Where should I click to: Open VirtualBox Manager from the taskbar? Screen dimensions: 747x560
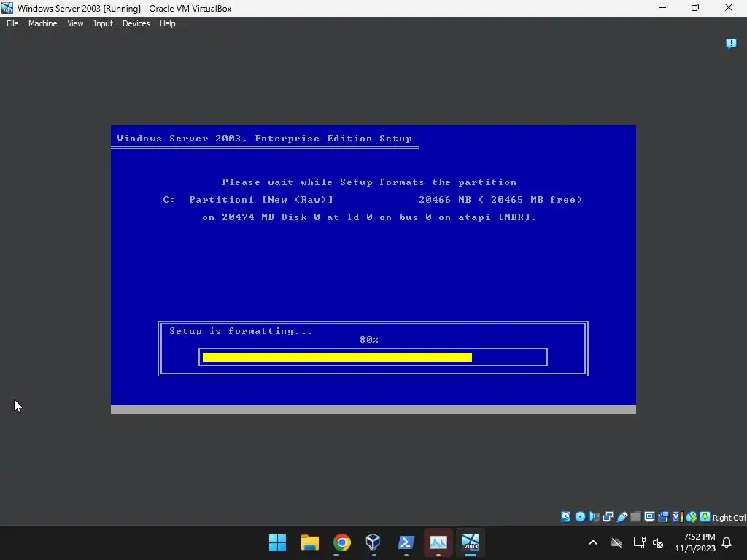[x=373, y=542]
